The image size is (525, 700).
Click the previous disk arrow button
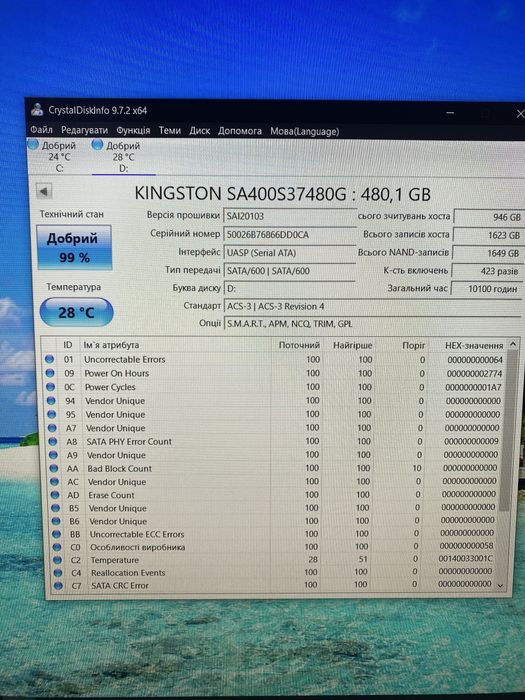tap(44, 192)
